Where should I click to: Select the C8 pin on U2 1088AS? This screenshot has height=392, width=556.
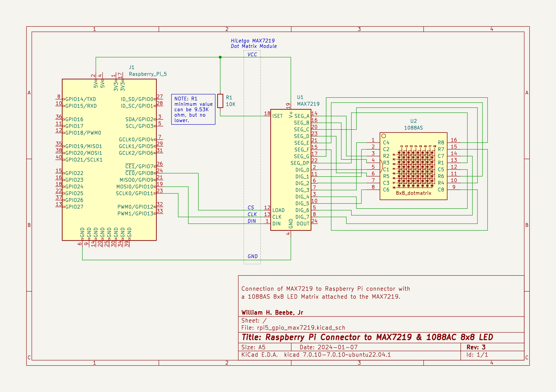coord(441,190)
